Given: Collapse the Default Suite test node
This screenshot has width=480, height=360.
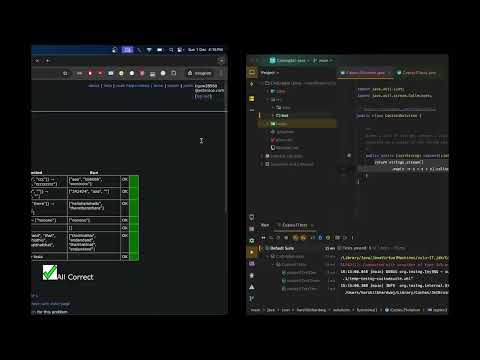Looking at the screenshot, I should click(262, 248).
